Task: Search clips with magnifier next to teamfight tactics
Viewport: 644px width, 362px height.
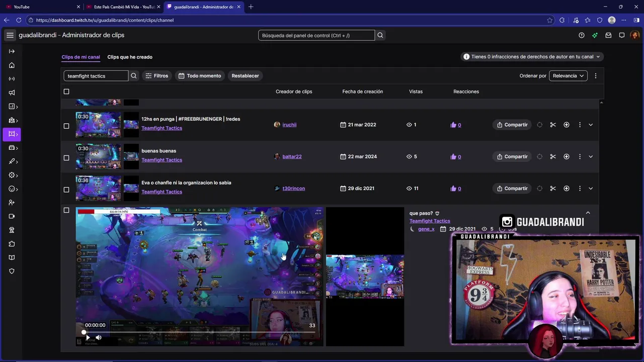Action: (x=134, y=76)
